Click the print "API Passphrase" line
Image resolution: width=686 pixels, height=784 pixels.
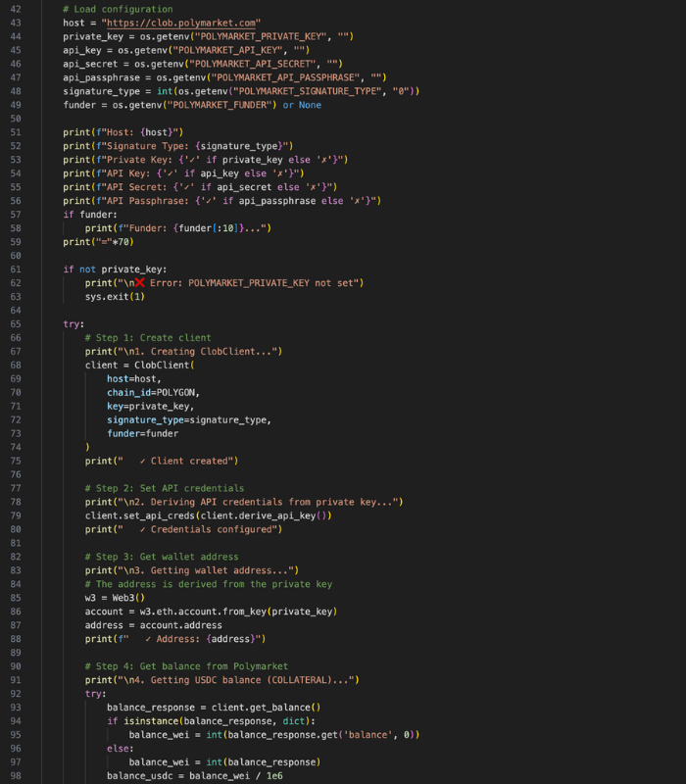pyautogui.click(x=222, y=201)
